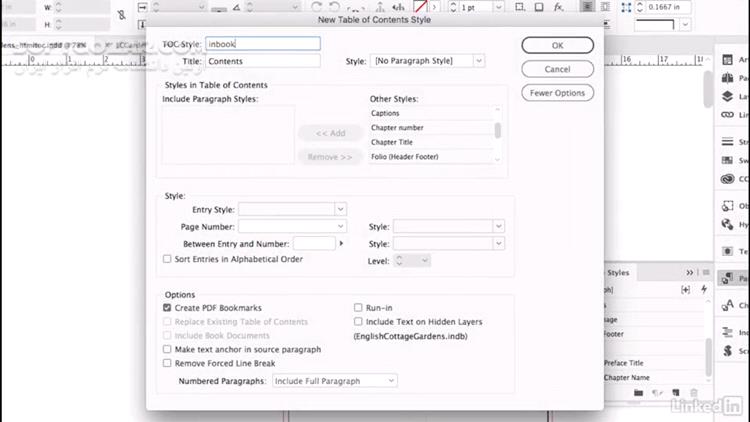The width and height of the screenshot is (750, 422).
Task: Open the Pages panel icon
Action: point(728,78)
